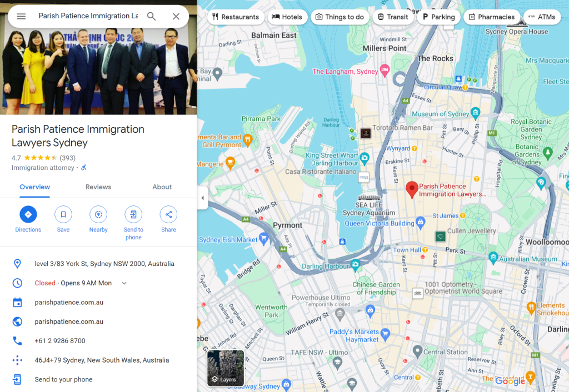Click the Elements Smokehouse restaurant marker
The image size is (569, 392).
[531, 308]
